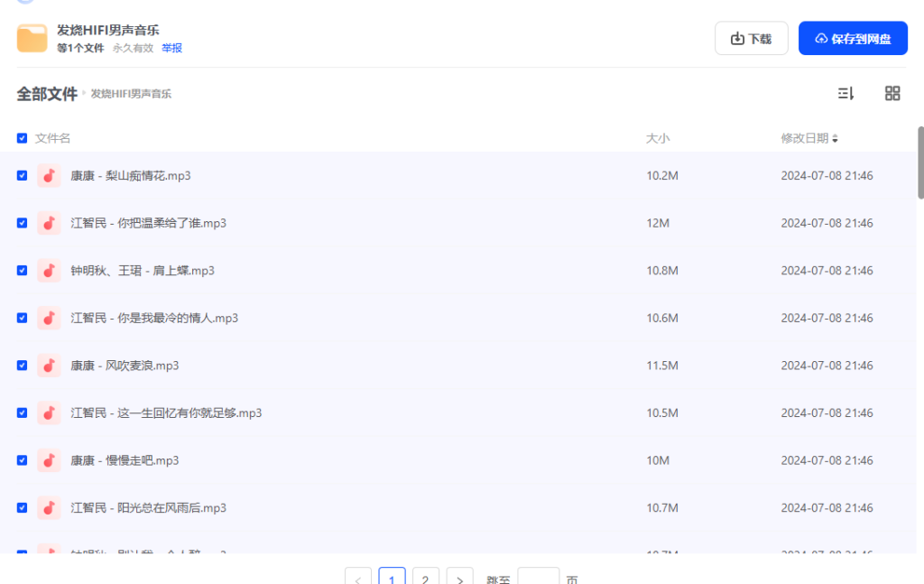924x584 pixels.
Task: Click the 10.2M size value
Action: (662, 176)
